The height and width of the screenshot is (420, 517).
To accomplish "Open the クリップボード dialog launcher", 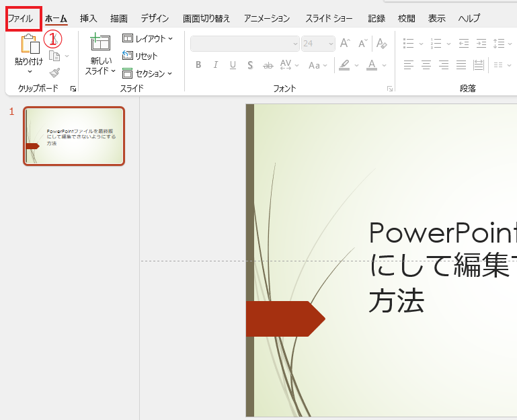I will [73, 89].
